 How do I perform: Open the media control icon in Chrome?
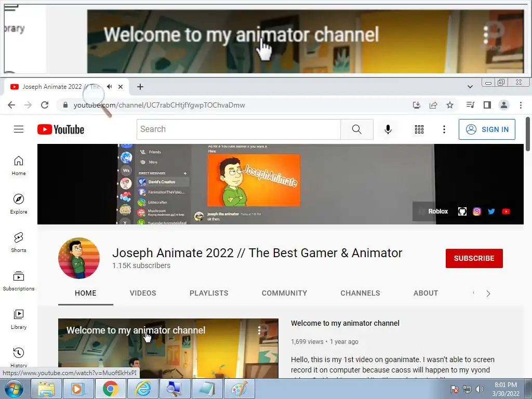[x=470, y=105]
